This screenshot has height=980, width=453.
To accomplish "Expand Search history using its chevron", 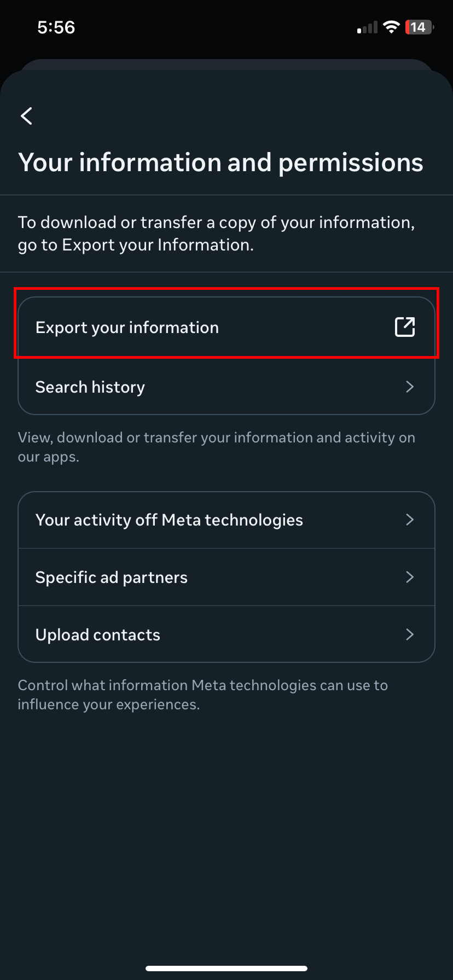I will click(410, 387).
